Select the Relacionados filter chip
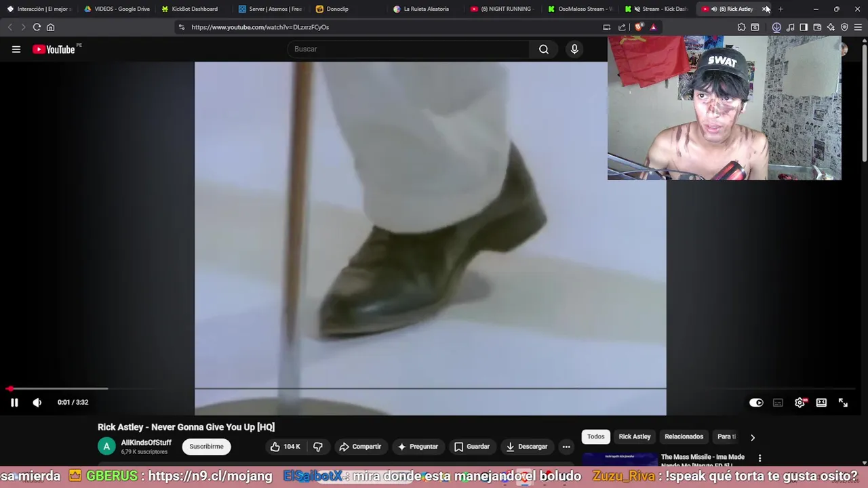This screenshot has height=488, width=868. (x=684, y=436)
